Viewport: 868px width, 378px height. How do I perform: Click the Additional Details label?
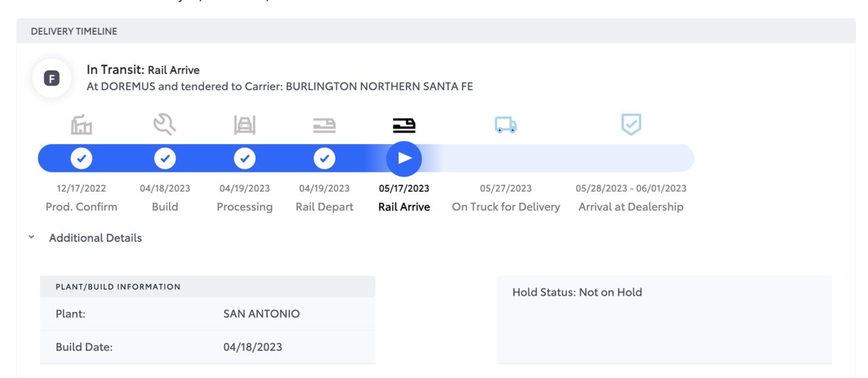[95, 238]
